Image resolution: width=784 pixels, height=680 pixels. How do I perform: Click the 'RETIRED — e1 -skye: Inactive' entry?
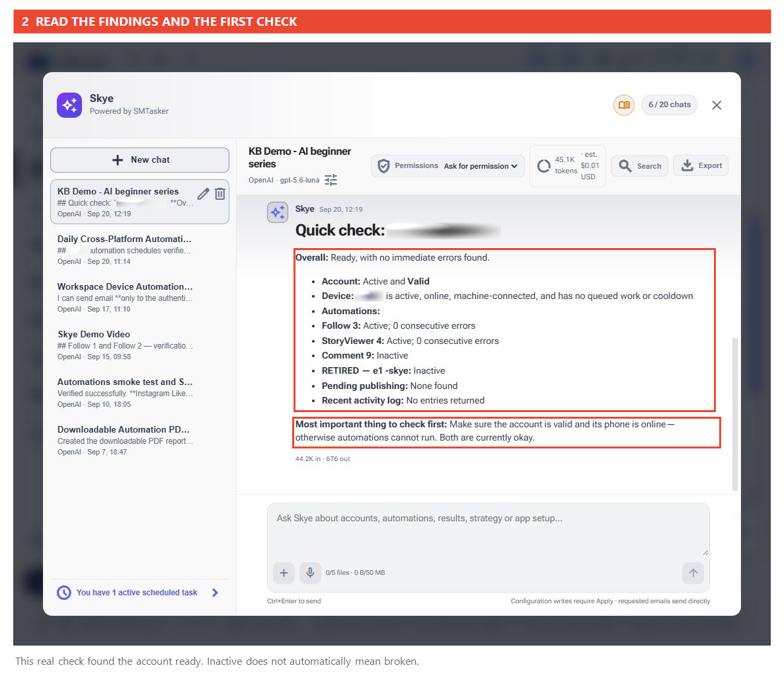coord(383,371)
